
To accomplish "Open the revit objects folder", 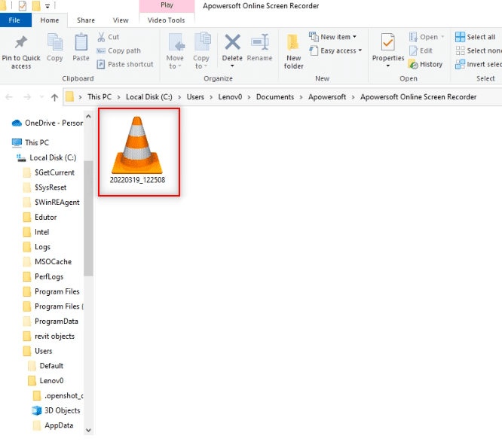I will [x=49, y=337].
